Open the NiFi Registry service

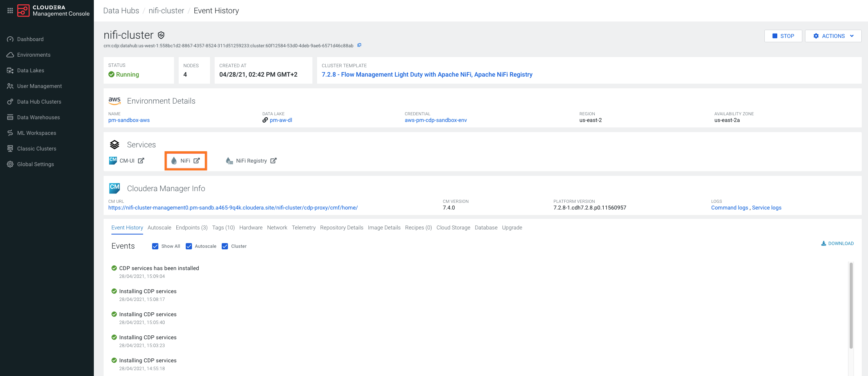251,160
